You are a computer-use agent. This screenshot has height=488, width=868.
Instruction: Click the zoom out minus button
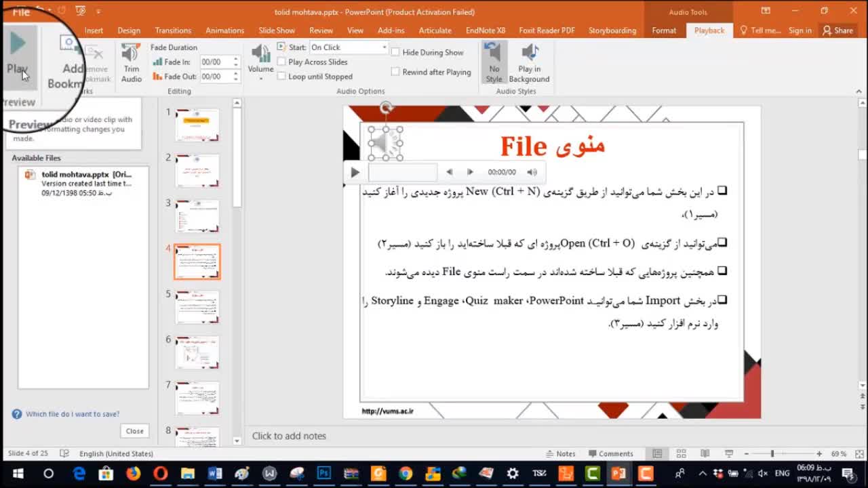tap(746, 453)
